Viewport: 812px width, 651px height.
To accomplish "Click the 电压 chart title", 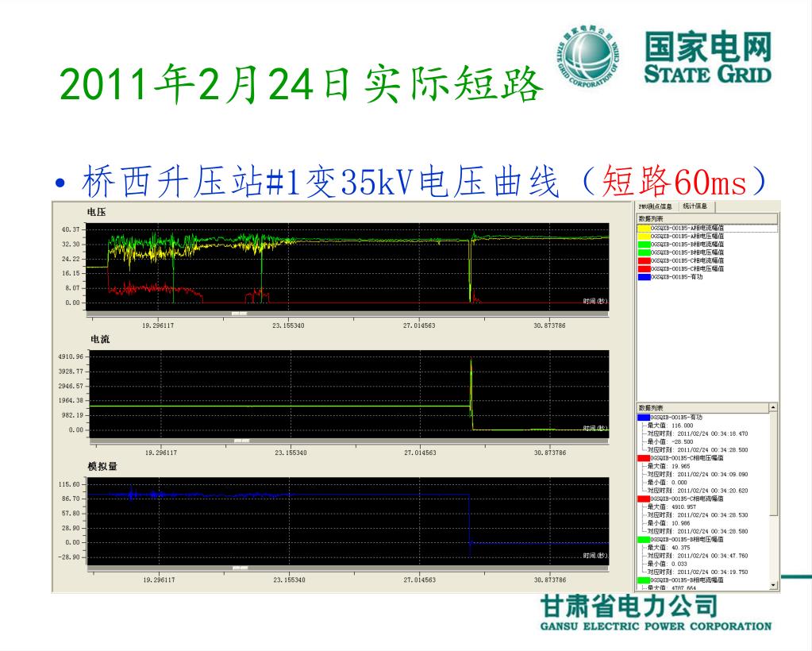I will pyautogui.click(x=96, y=212).
